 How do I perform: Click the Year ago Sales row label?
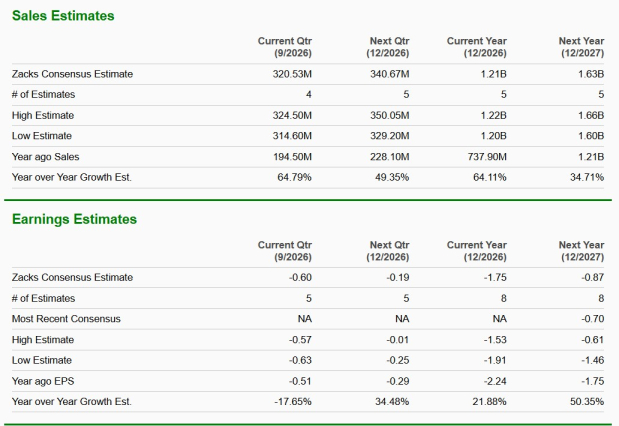click(x=45, y=157)
